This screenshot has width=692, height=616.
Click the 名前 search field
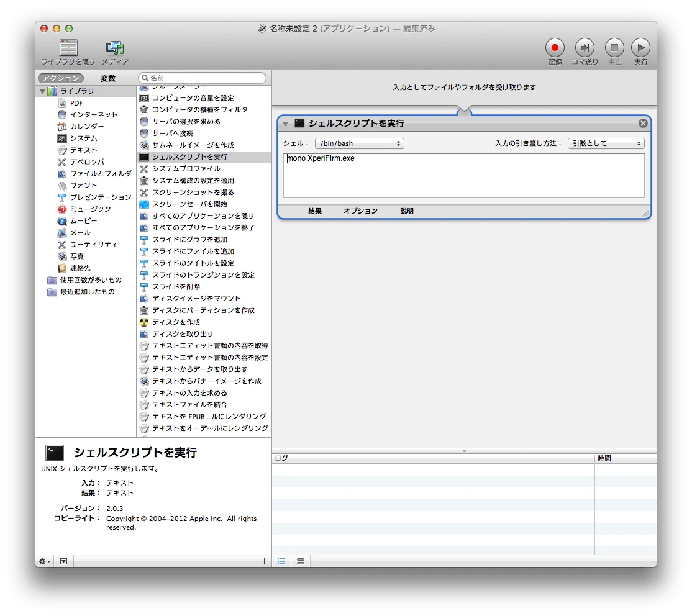click(202, 78)
